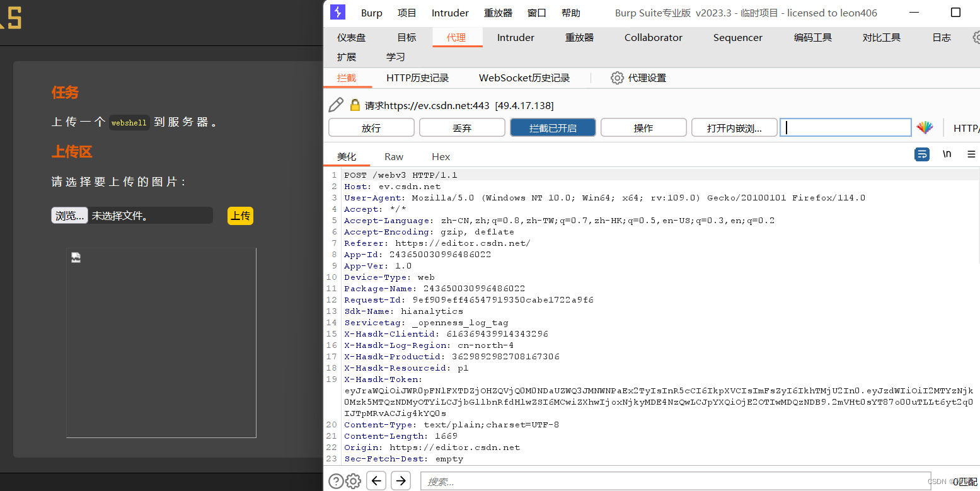Toggle the line wrap icon in editor
The image size is (980, 491).
[921, 154]
